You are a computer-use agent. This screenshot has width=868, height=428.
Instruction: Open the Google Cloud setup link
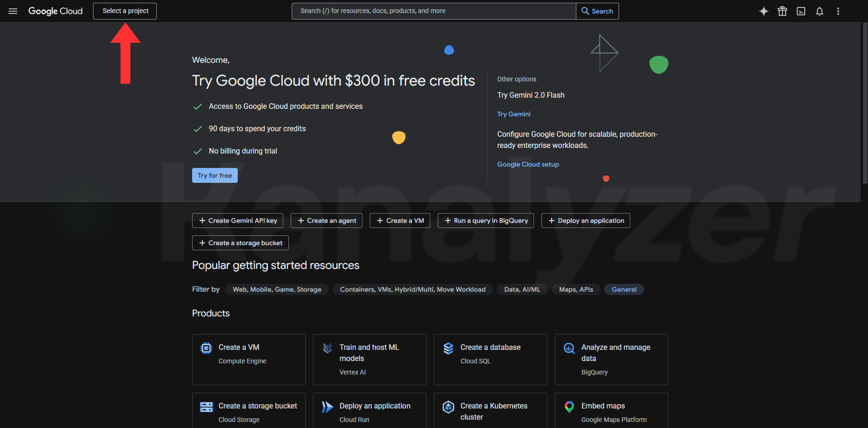[528, 164]
